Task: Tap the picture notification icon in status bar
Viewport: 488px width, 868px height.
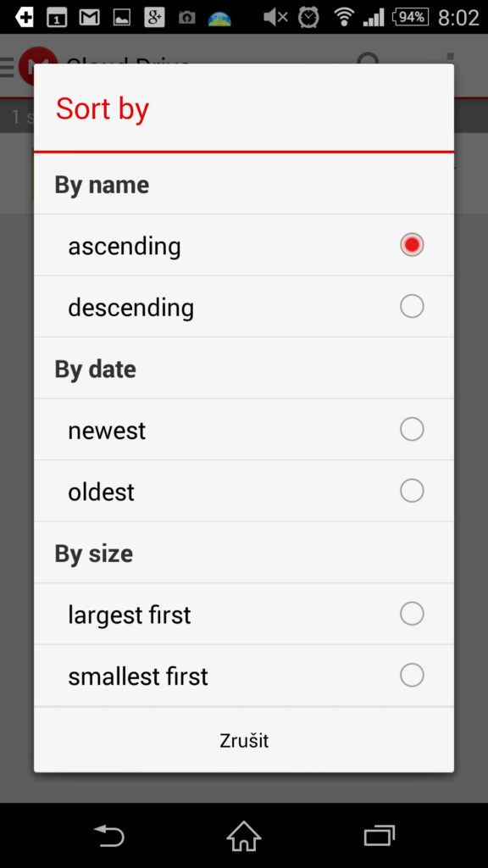Action: 122,18
